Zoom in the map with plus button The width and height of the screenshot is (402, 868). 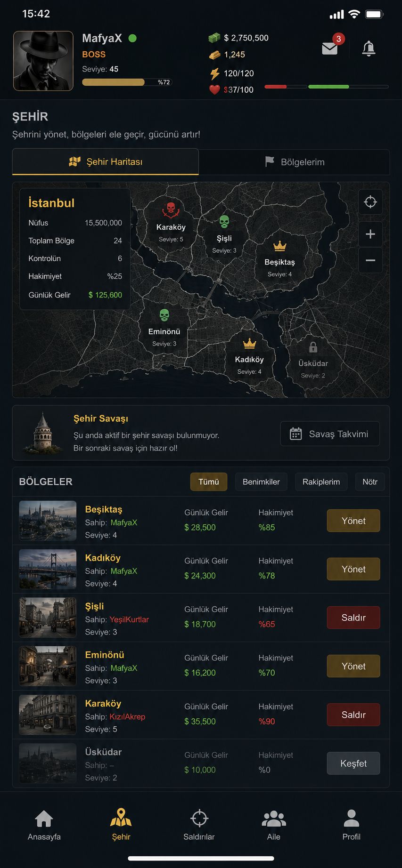pyautogui.click(x=370, y=234)
